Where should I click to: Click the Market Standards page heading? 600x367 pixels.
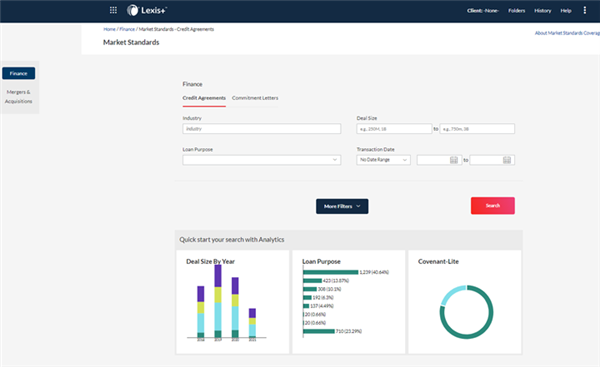[x=131, y=42]
